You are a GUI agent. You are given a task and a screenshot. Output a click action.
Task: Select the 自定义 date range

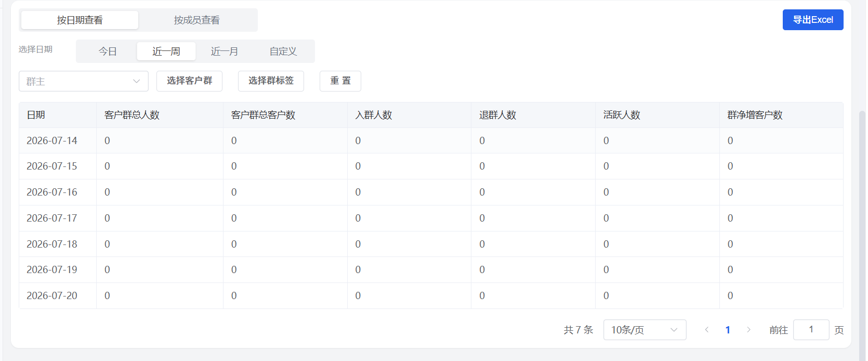coord(283,51)
